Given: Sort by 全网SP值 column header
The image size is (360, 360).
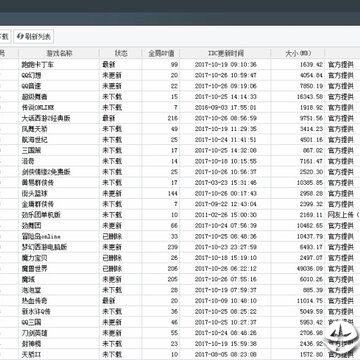Looking at the screenshot, I should point(161,53).
